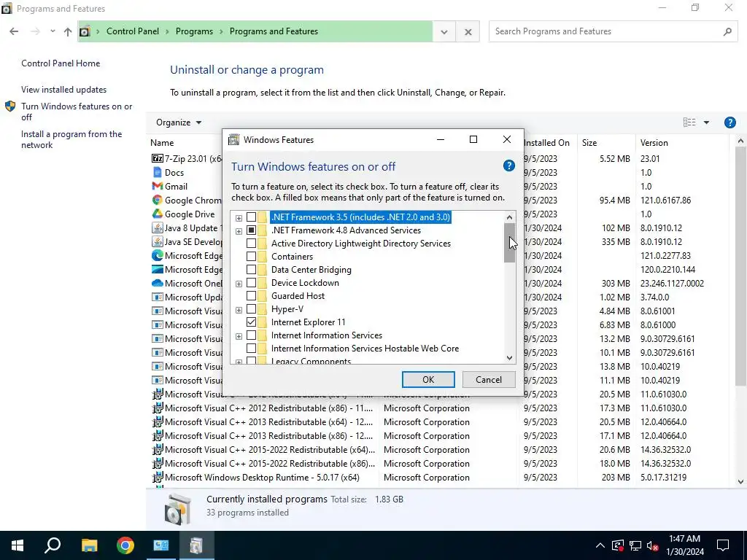Launch Chrome from taskbar
747x560 pixels.
[125, 545]
